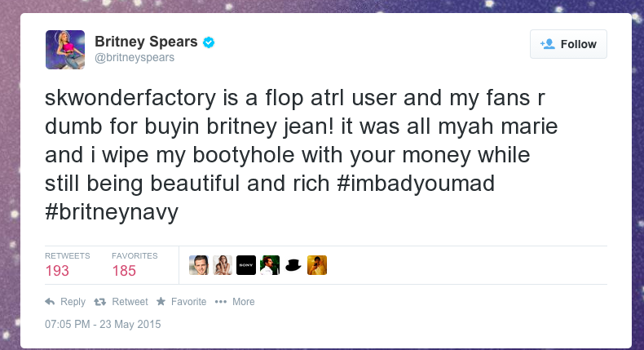This screenshot has width=644, height=350.
Task: View the 193 retweets count
Action: pos(57,271)
